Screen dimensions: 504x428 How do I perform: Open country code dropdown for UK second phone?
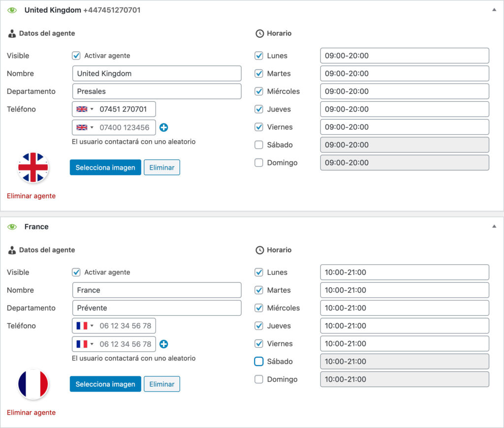click(x=85, y=127)
